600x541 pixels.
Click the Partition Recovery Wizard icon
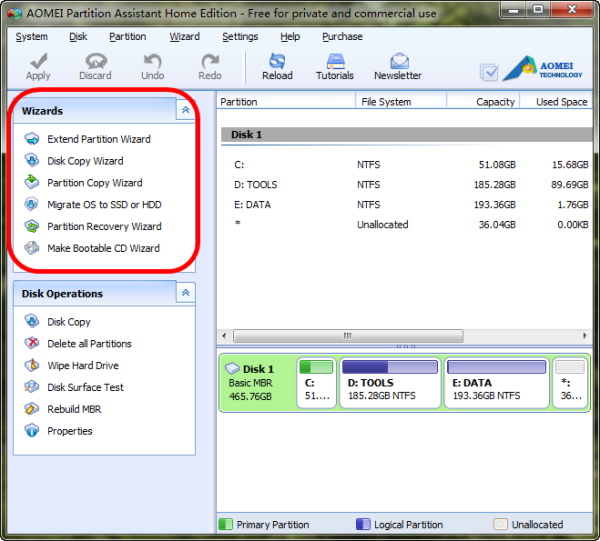[32, 226]
